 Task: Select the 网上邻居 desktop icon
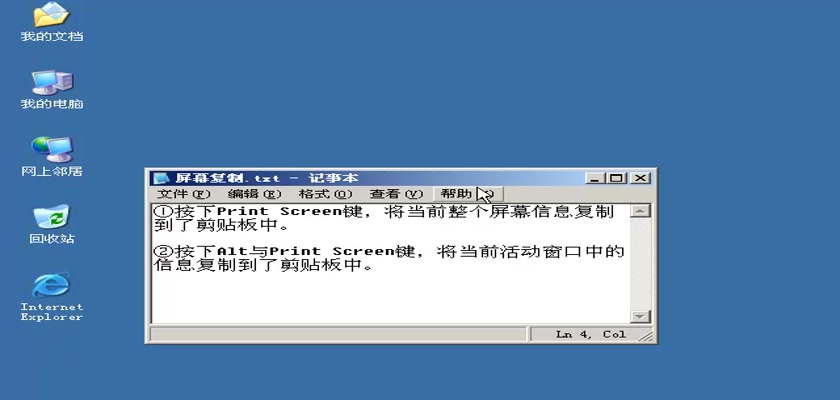(x=51, y=156)
